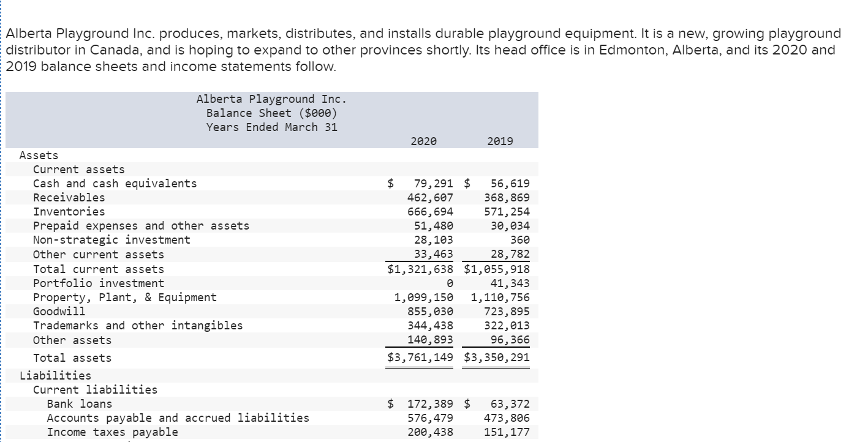Click the $1,321,638 total
The width and height of the screenshot is (868, 442).
(x=421, y=269)
